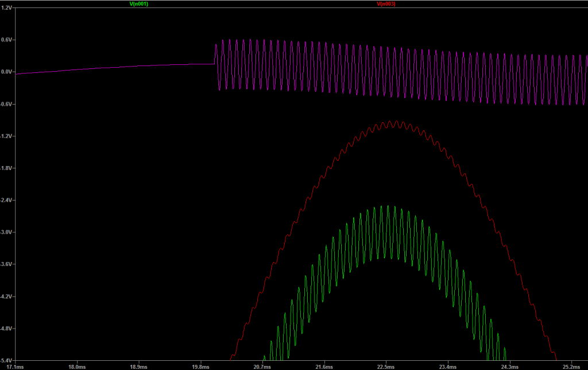This screenshot has height=370, width=588.
Task: Click the -3.0V label on vertical axis
Action: (7, 232)
